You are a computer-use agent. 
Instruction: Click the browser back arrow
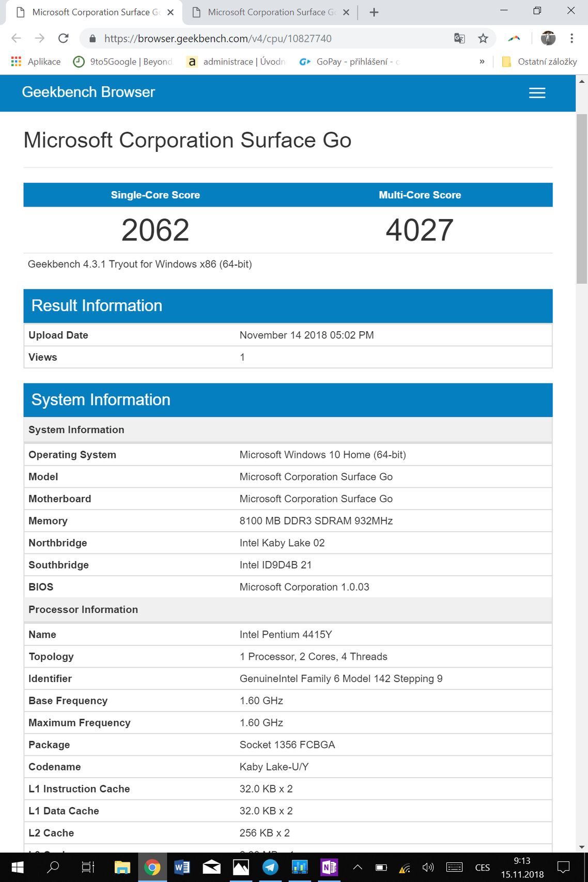click(16, 38)
